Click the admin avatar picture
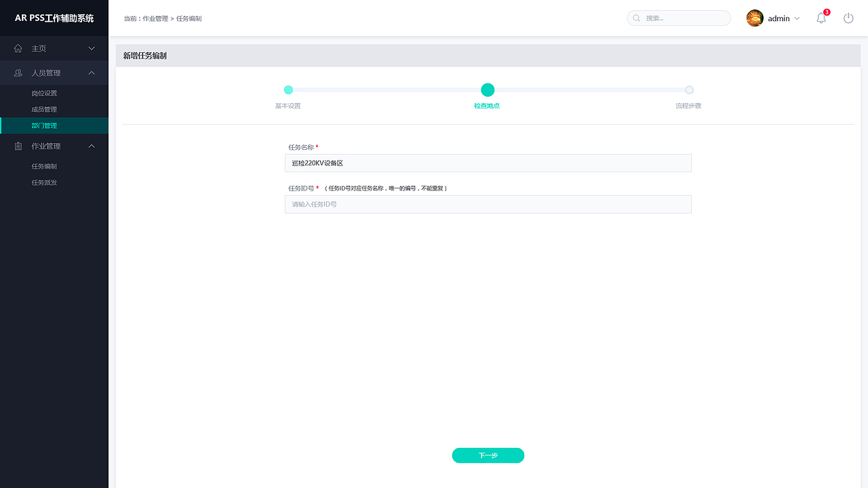Screen dimensions: 868x488 point(755,18)
